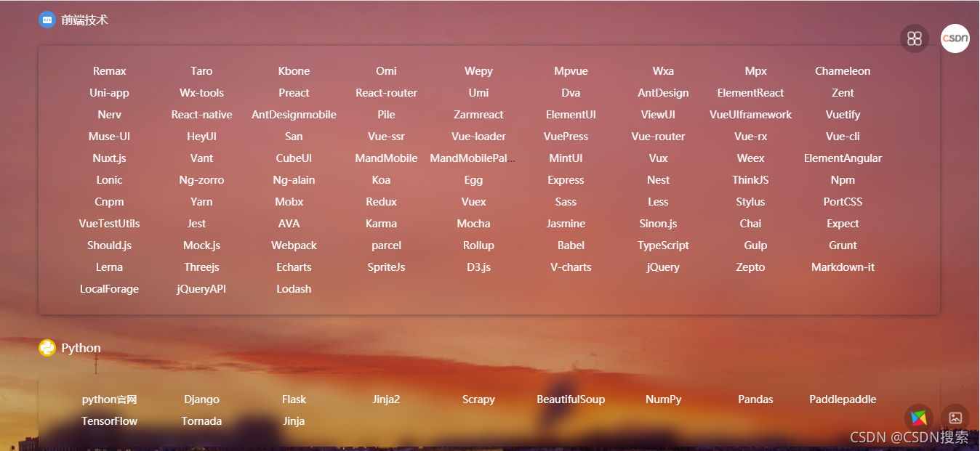Click the VuePress link

pos(566,137)
